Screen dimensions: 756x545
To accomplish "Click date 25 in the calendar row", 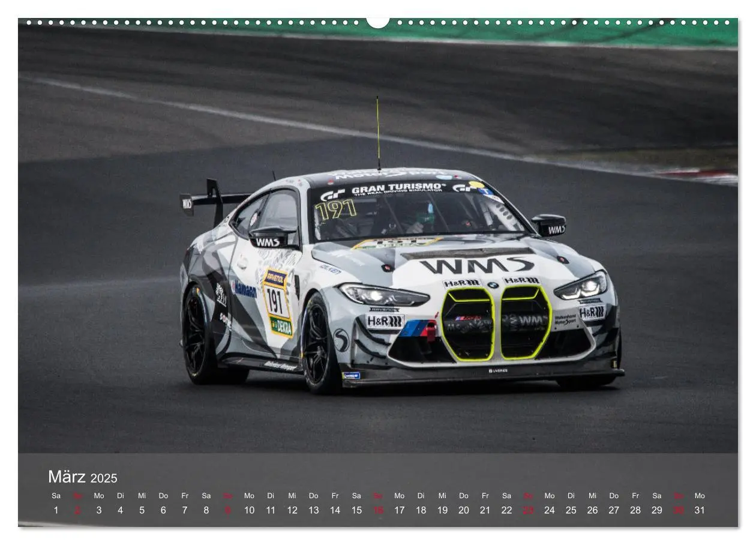I will (571, 510).
